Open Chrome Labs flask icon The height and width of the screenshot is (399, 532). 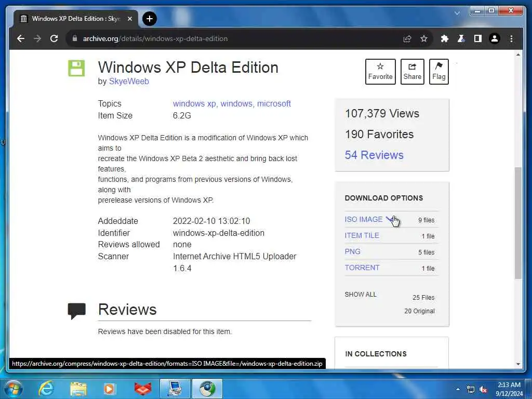[x=461, y=38]
